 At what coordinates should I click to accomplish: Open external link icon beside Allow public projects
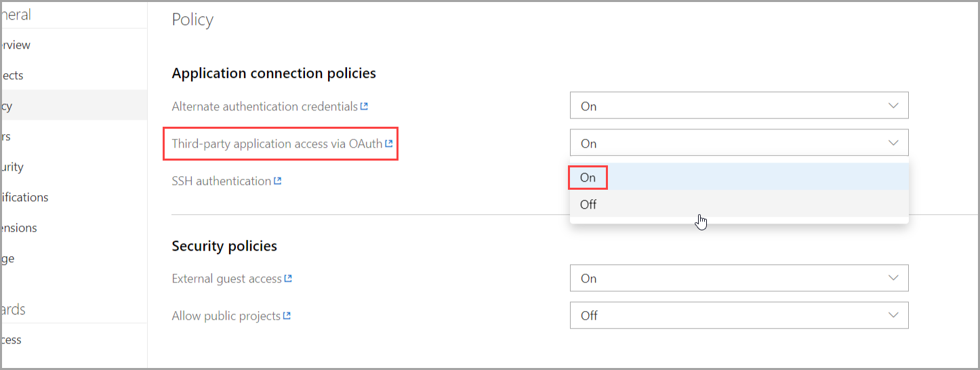pos(287,316)
